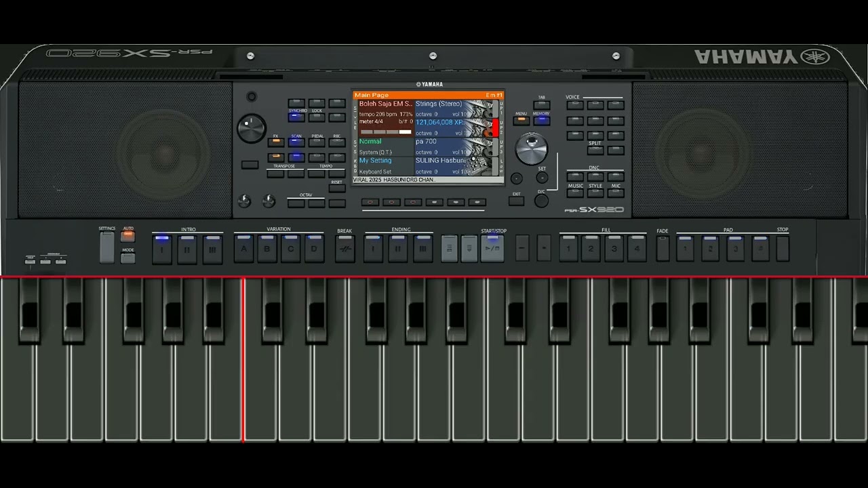The width and height of the screenshot is (868, 488).
Task: Click the red UP2 indicator on display
Action: 496,127
